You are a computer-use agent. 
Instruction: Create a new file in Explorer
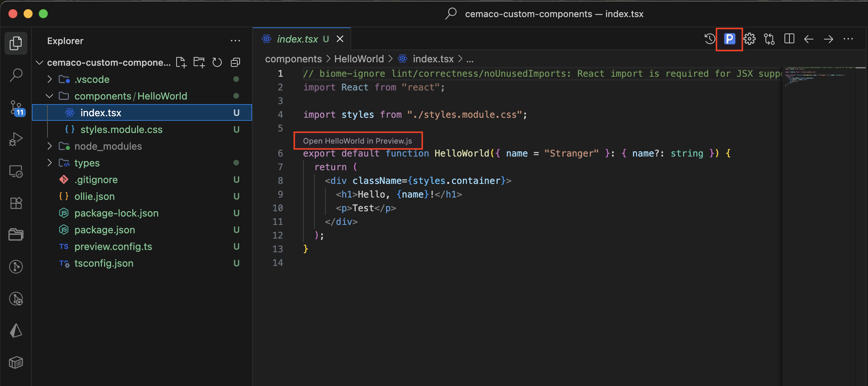pos(181,62)
